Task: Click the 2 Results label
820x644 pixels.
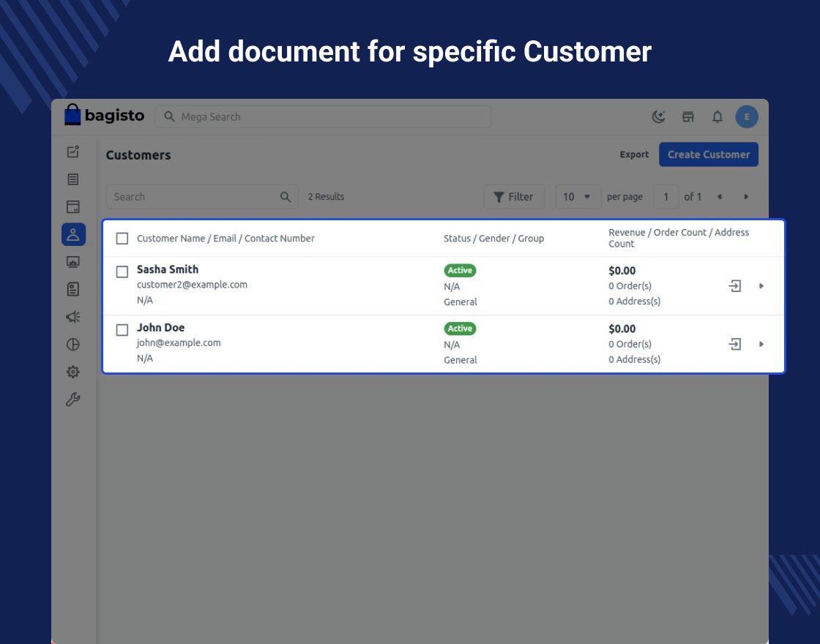Action: 326,197
